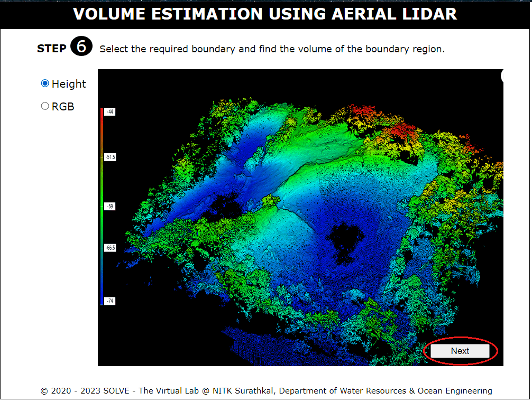Click the step 6 number badge
The width and height of the screenshot is (532, 402).
click(81, 47)
